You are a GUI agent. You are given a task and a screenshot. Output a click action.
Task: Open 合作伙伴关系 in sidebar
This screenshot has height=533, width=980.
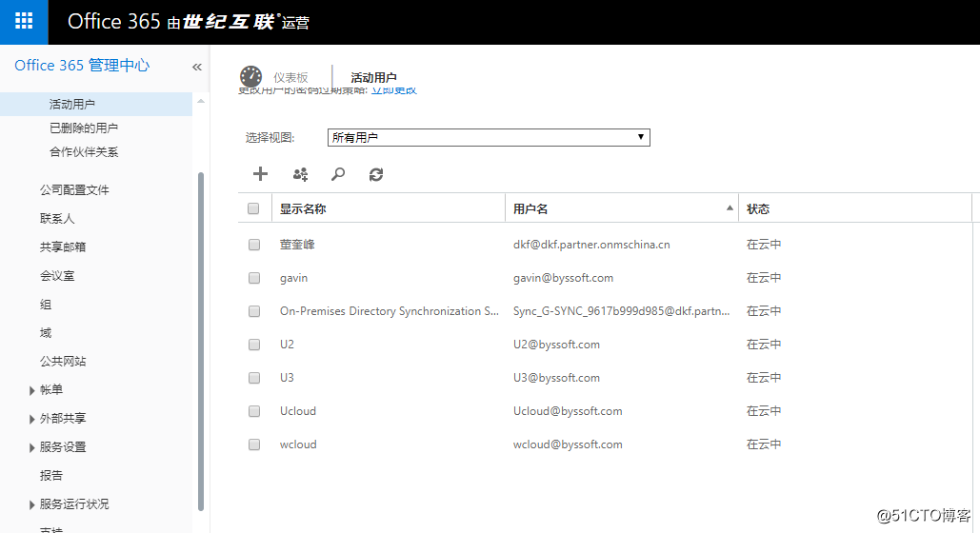click(x=84, y=152)
